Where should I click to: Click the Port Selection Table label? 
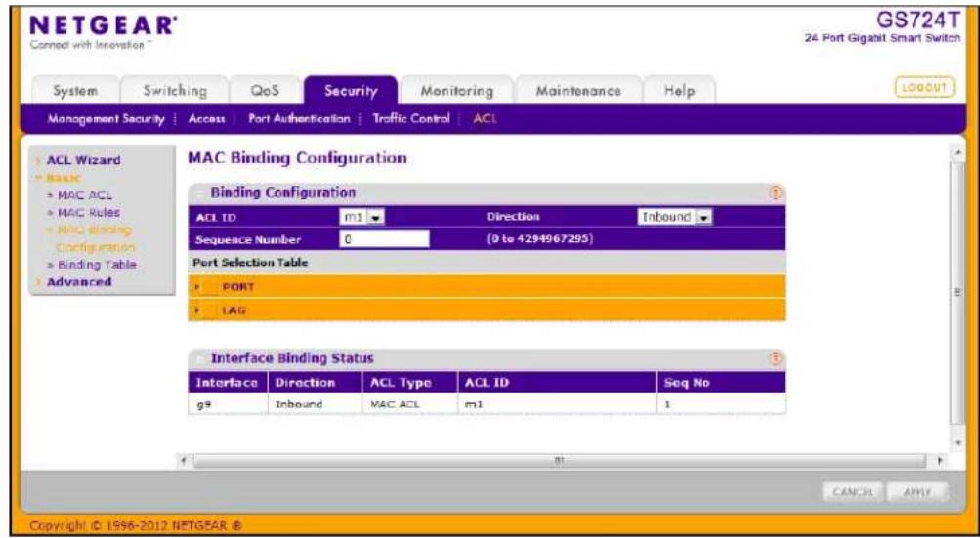point(251,263)
